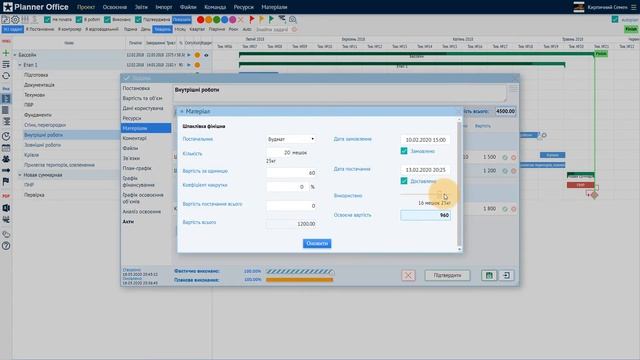
Task: Click the blue 'Показати' button in toolbar
Action: [x=182, y=19]
